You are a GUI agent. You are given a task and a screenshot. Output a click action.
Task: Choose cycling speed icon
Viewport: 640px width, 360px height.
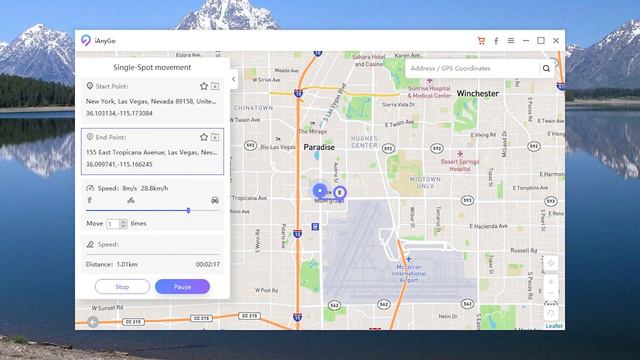point(131,200)
